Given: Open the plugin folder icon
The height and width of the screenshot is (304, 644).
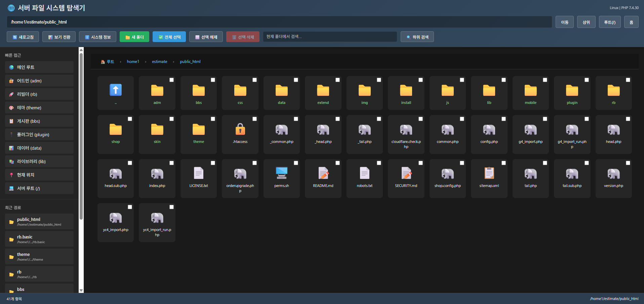Looking at the screenshot, I should tap(572, 90).
